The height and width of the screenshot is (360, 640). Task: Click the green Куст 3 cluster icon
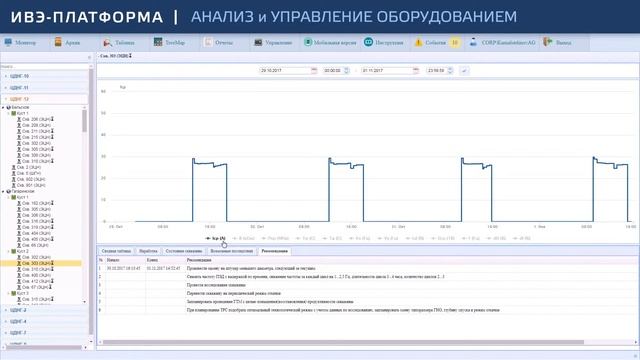[13, 293]
